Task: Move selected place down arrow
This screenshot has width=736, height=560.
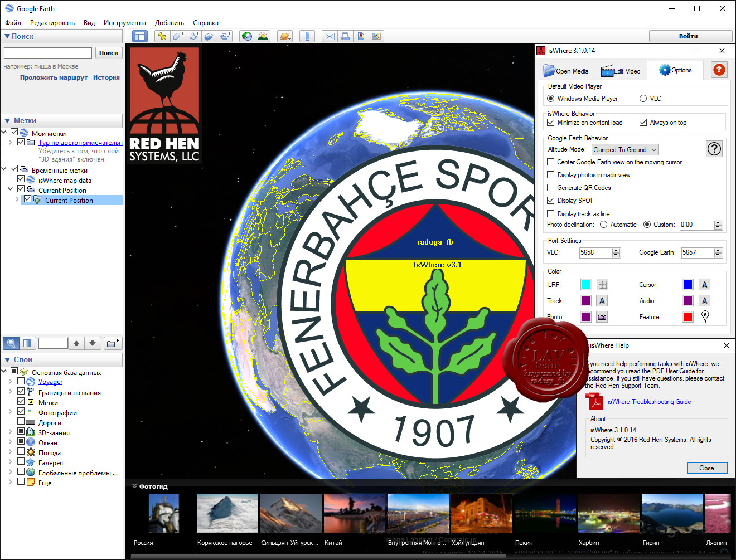Action: pyautogui.click(x=93, y=343)
